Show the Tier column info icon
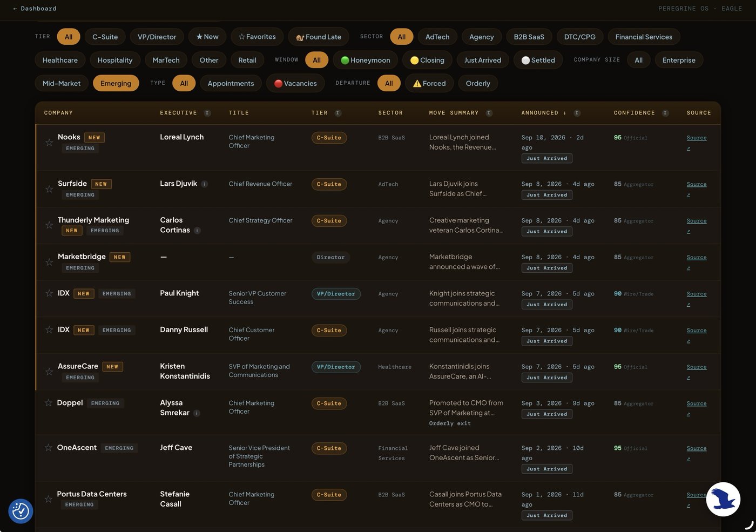Screen dimensions: 756x532 (x=338, y=113)
